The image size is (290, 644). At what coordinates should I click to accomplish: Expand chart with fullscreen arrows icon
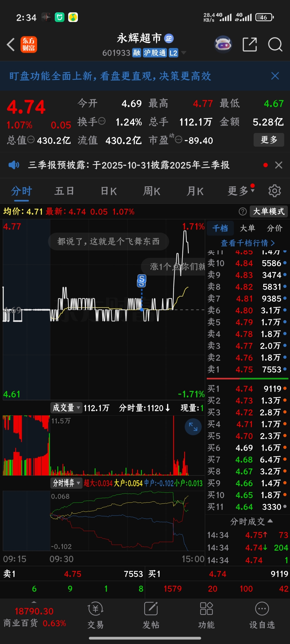point(193,427)
